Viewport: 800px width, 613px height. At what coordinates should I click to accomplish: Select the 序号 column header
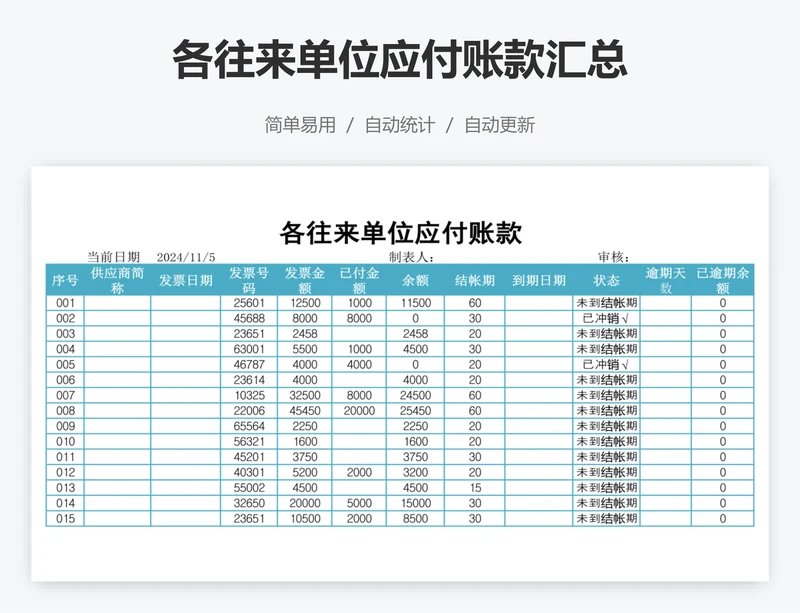click(x=65, y=280)
